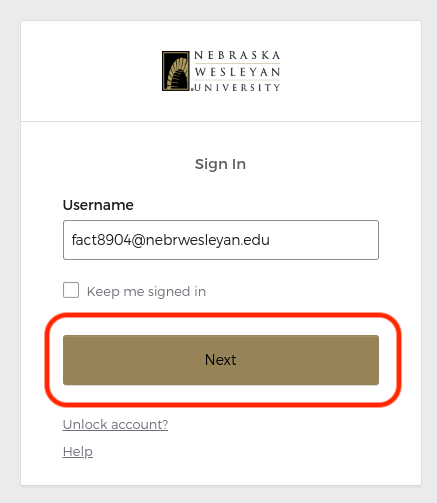437x503 pixels.
Task: Enable staying signed in via the checkbox
Action: click(x=71, y=290)
